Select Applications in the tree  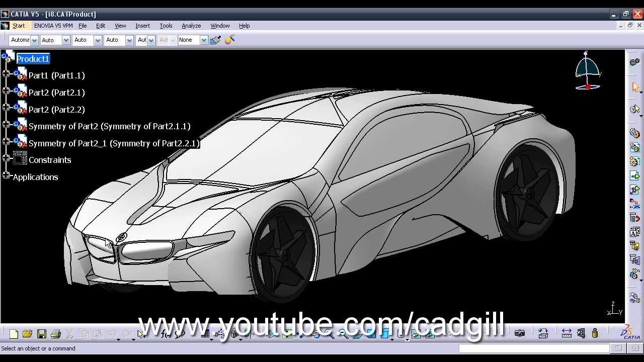(x=35, y=177)
